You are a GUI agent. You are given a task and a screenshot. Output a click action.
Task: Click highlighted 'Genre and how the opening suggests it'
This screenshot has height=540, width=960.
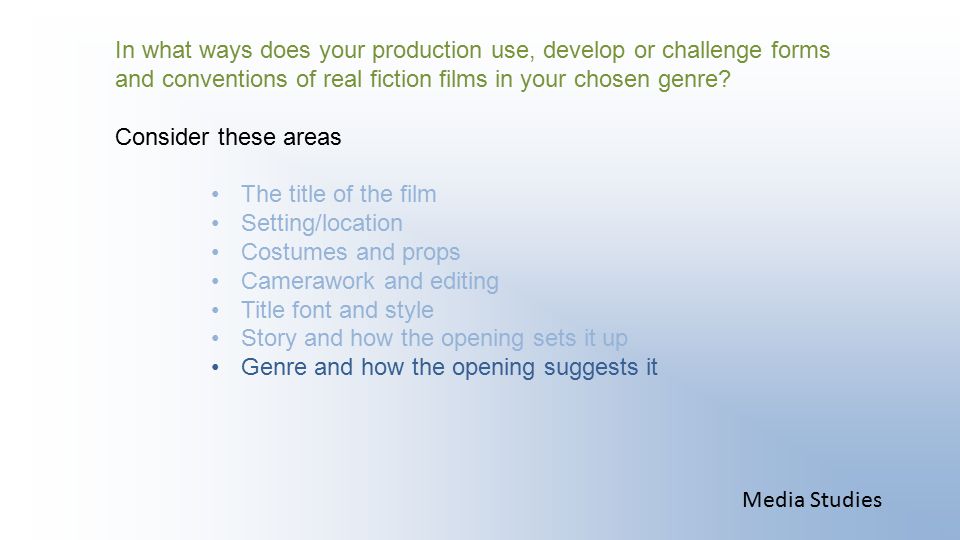click(x=449, y=367)
